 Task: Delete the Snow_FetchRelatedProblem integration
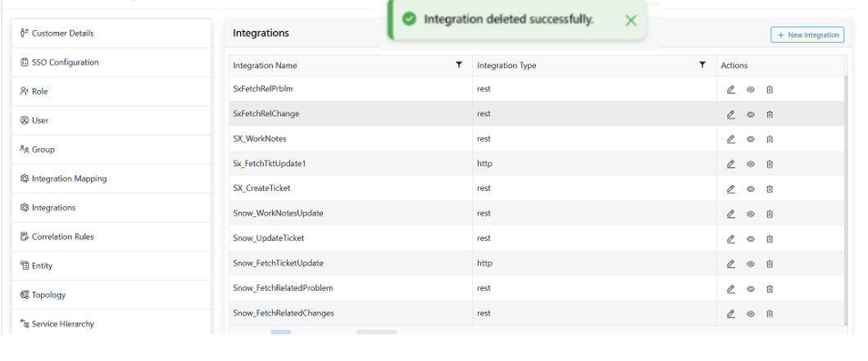(x=770, y=288)
